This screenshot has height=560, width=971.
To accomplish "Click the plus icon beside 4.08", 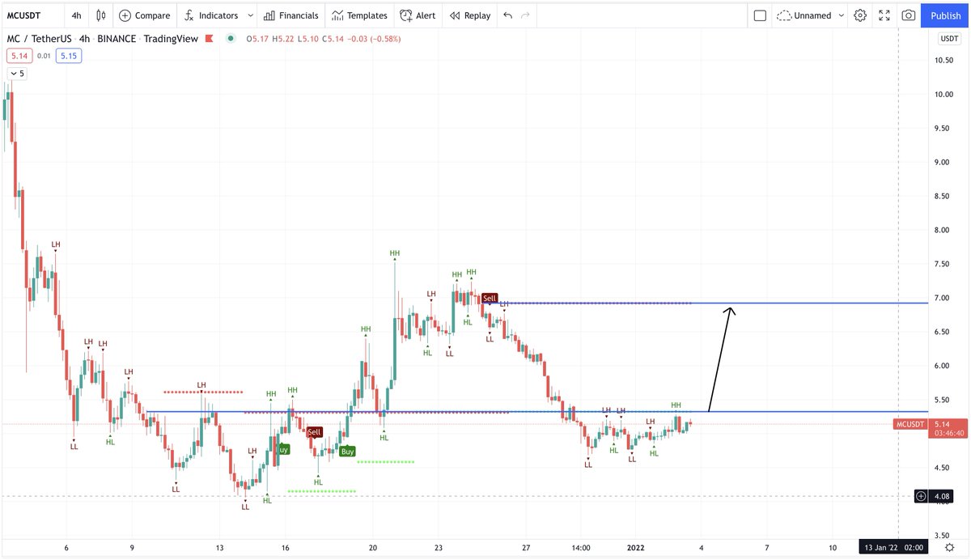I will click(922, 495).
